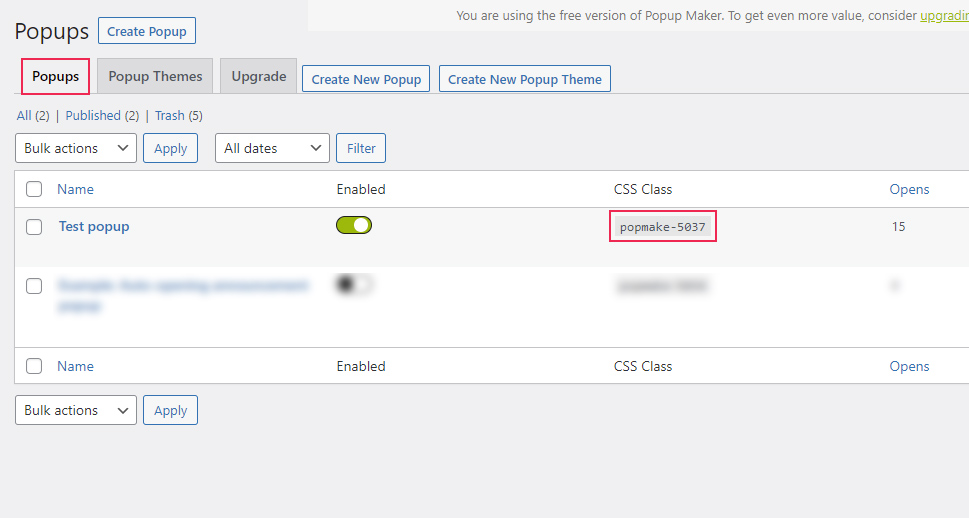The image size is (969, 518).
Task: Open the All dates filter dropdown
Action: click(x=272, y=148)
